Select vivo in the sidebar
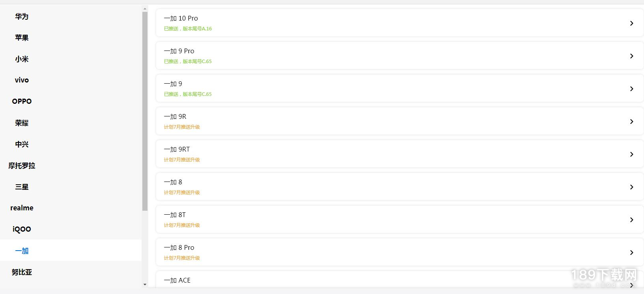The width and height of the screenshot is (644, 294). point(22,80)
